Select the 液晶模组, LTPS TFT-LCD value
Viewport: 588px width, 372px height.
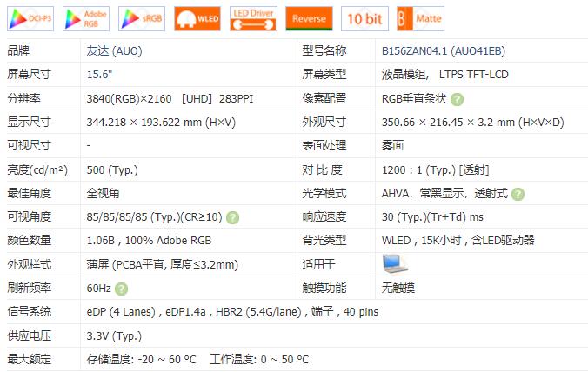[x=444, y=74]
